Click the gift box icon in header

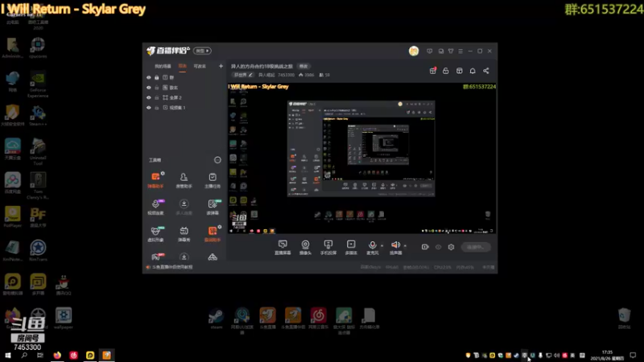tap(432, 71)
